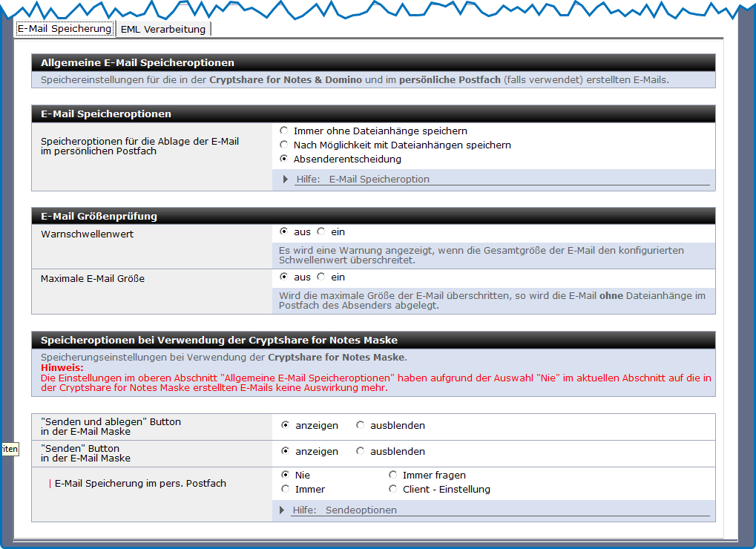Viewport: 756px width, 549px height.
Task: Open the EML Verarbeitung tab
Action: point(162,29)
